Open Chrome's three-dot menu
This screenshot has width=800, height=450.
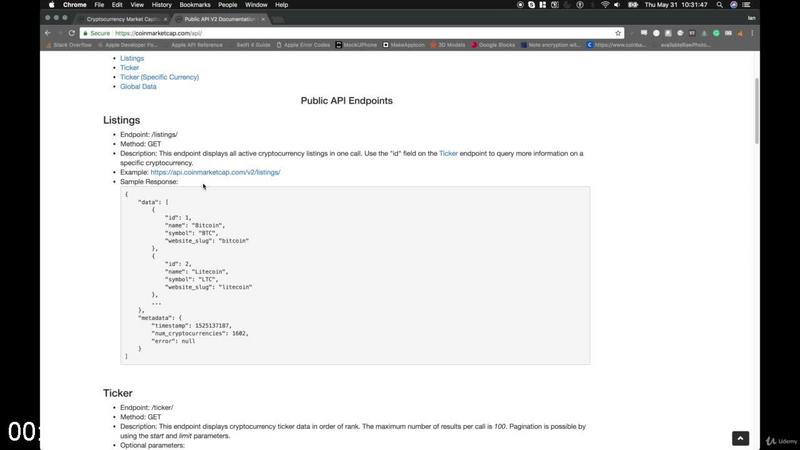[752, 33]
